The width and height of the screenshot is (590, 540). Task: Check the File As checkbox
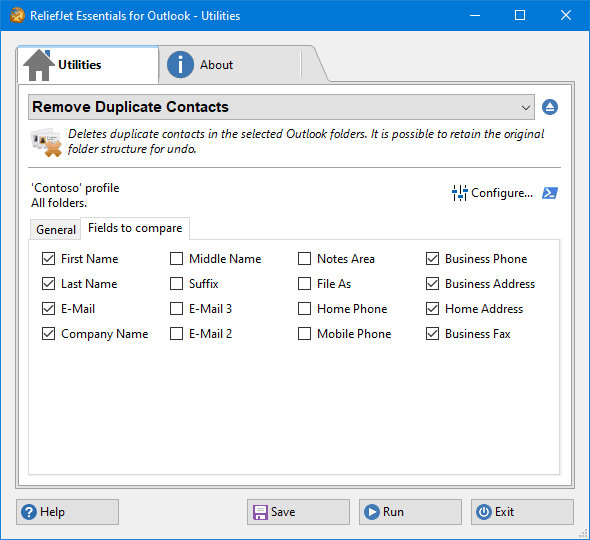[304, 284]
